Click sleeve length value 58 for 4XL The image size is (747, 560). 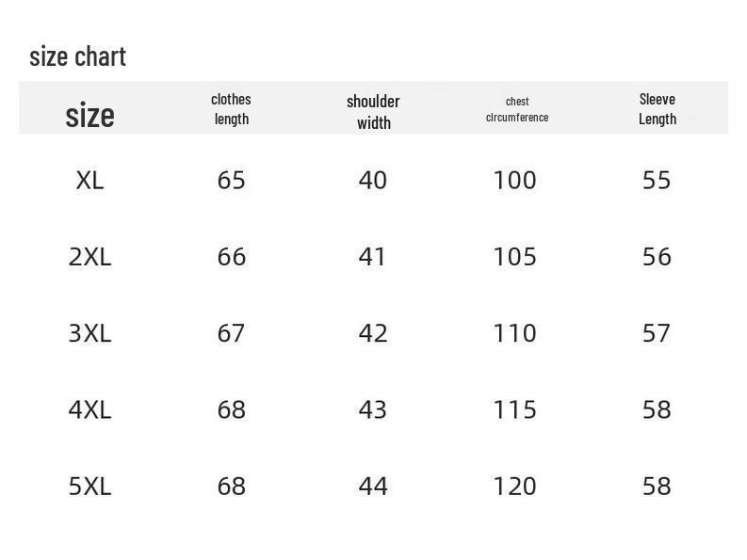pyautogui.click(x=657, y=409)
